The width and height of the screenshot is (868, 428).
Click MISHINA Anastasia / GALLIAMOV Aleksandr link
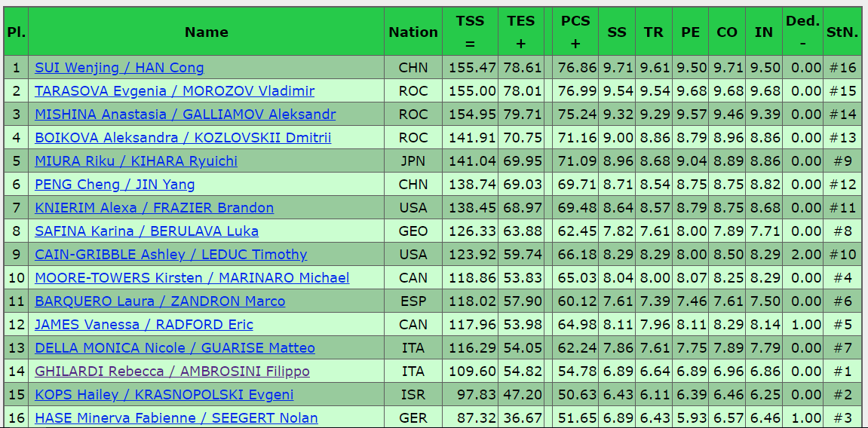click(185, 115)
